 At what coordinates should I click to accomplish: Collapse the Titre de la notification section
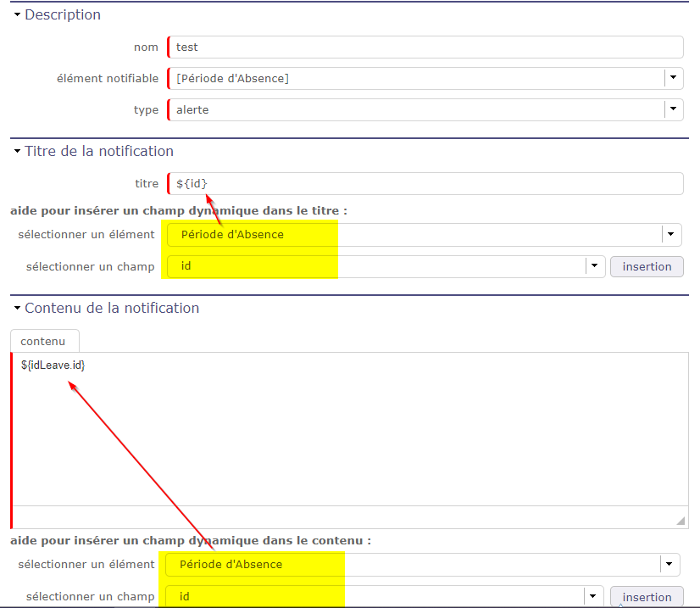coord(17,152)
